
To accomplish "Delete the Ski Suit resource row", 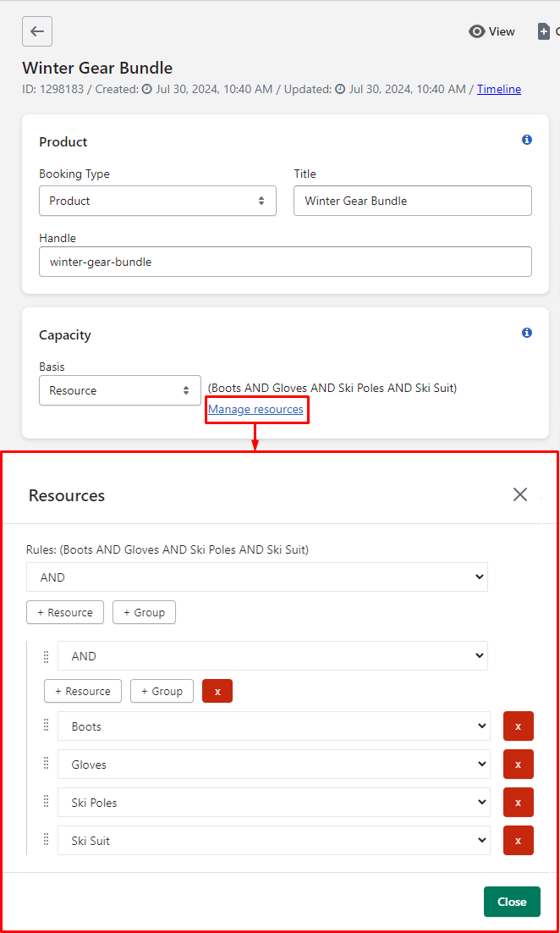I will click(519, 840).
